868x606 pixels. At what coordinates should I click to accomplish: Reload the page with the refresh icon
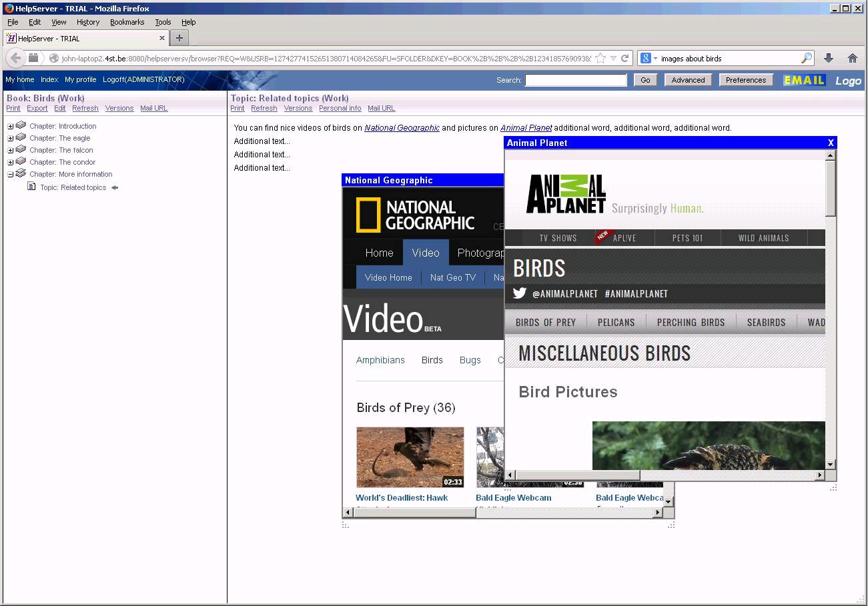623,58
